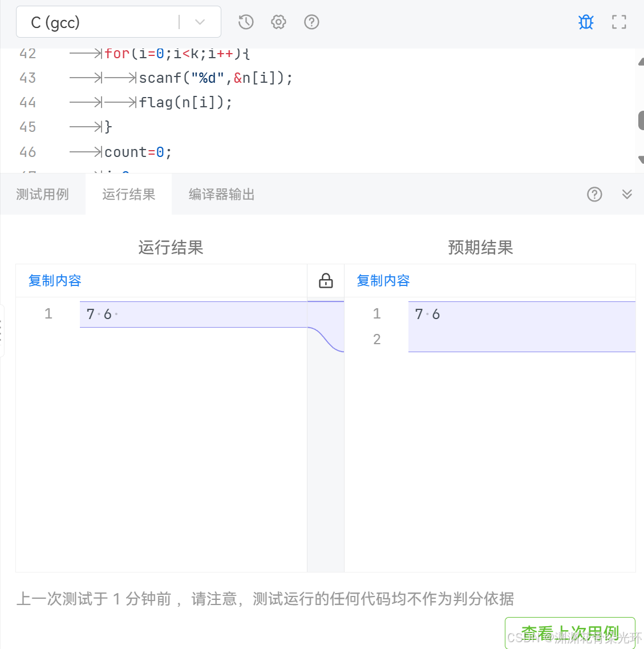Select line 46 containing count=0

click(x=137, y=151)
